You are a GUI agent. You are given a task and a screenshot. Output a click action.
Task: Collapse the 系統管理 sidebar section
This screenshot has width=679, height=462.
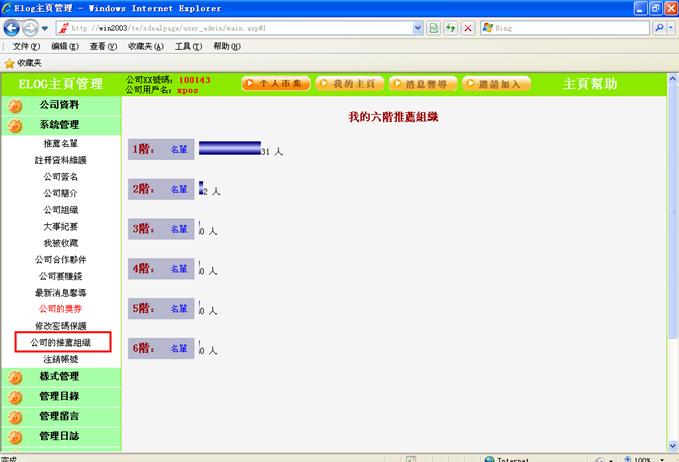click(x=59, y=125)
